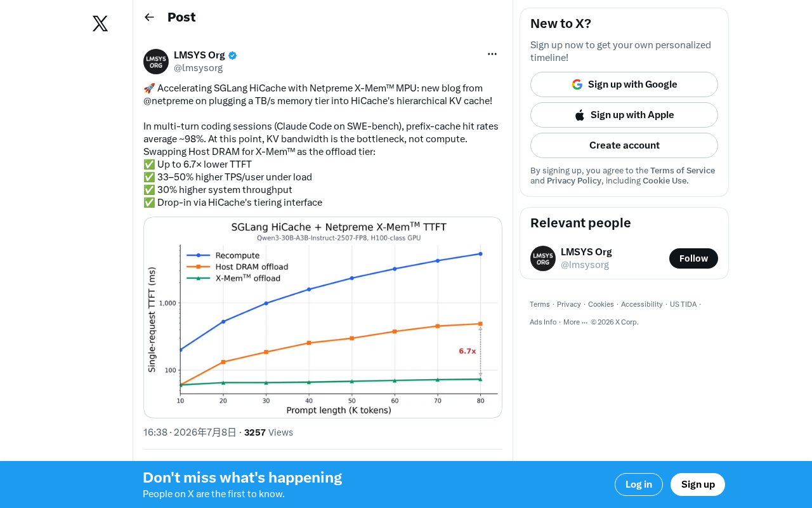
Task: Click LMSYS Org avatar on the post
Action: (x=156, y=62)
